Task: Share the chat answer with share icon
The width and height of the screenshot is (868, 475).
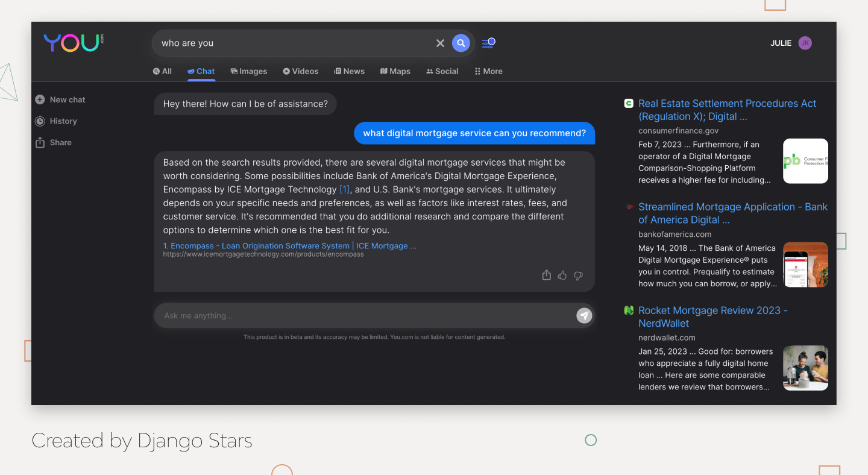Action: click(546, 275)
